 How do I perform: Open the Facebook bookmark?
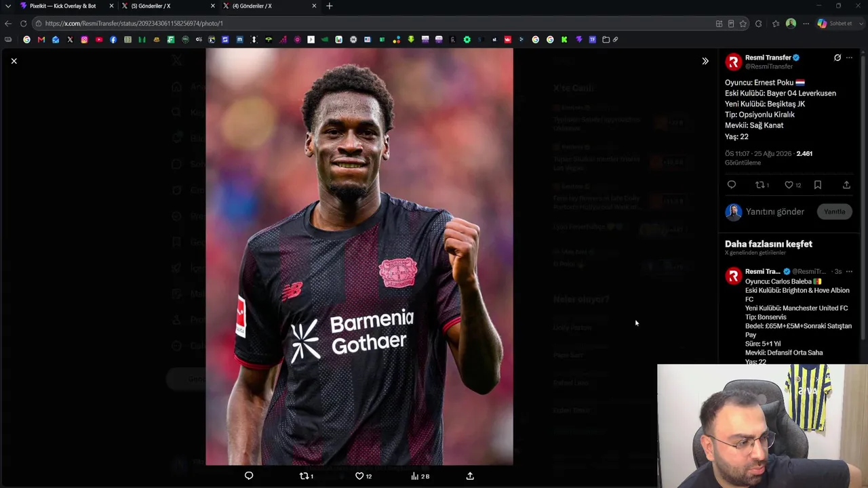113,39
